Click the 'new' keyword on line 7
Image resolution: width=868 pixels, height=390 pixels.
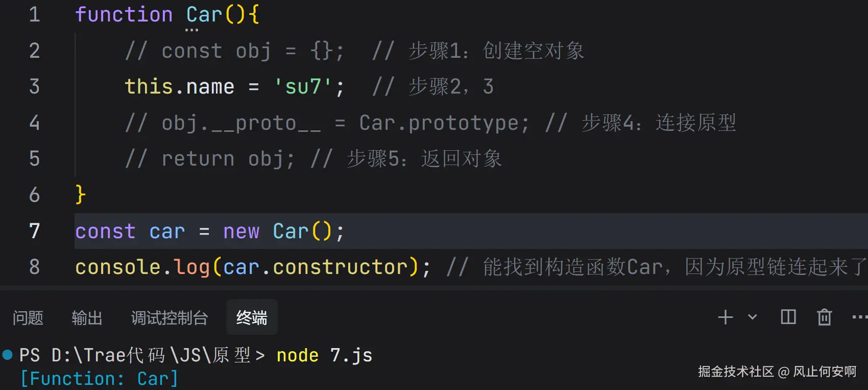tap(241, 232)
